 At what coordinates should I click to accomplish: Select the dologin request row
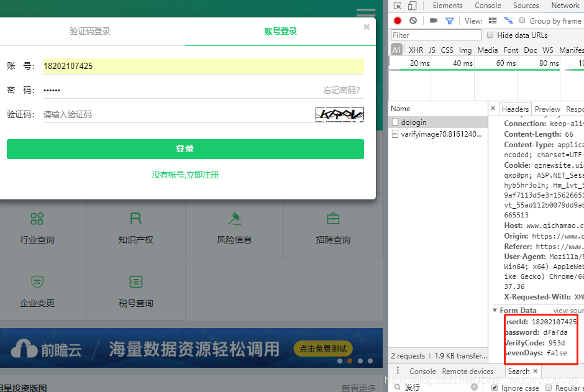(438, 122)
